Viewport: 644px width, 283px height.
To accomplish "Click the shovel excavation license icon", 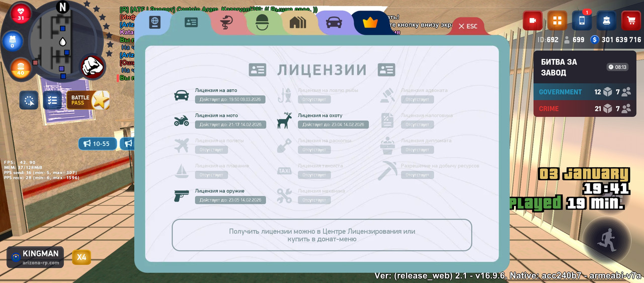I will (284, 146).
